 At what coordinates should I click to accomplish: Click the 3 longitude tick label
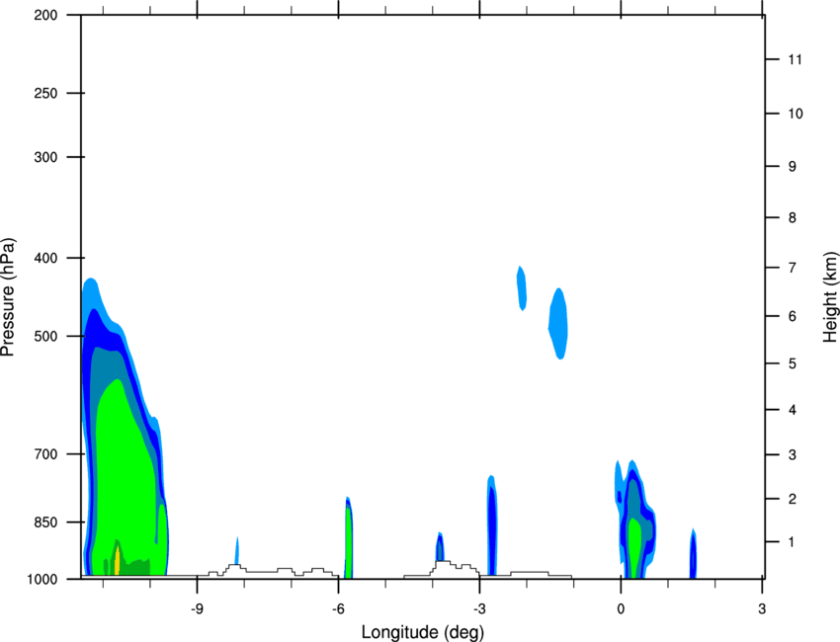click(762, 609)
